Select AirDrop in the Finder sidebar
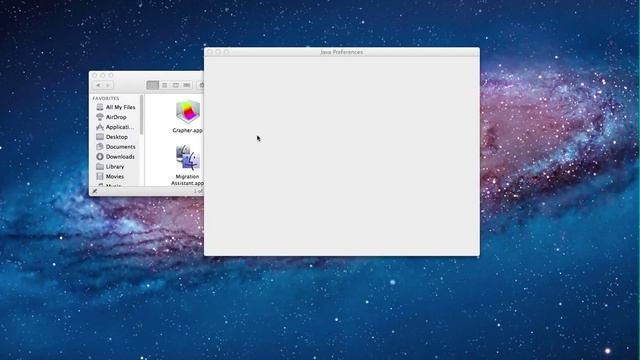 point(111,117)
